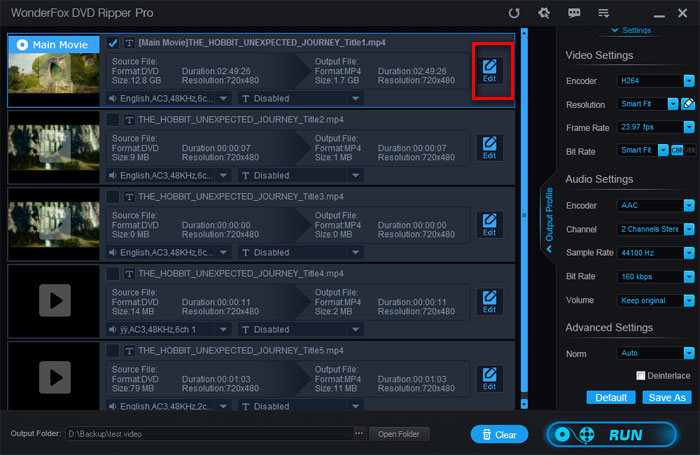
Task: Click rename T icon for Title2.mp4
Action: tap(129, 120)
